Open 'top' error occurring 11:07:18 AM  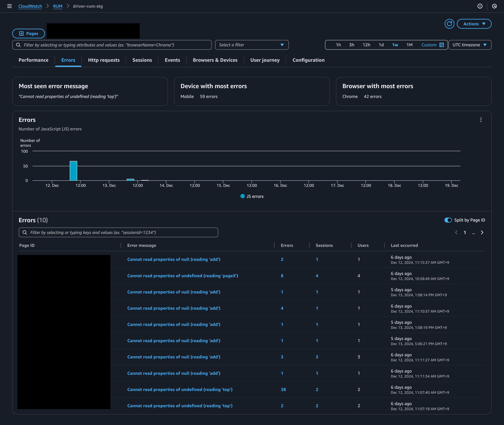[x=180, y=406]
